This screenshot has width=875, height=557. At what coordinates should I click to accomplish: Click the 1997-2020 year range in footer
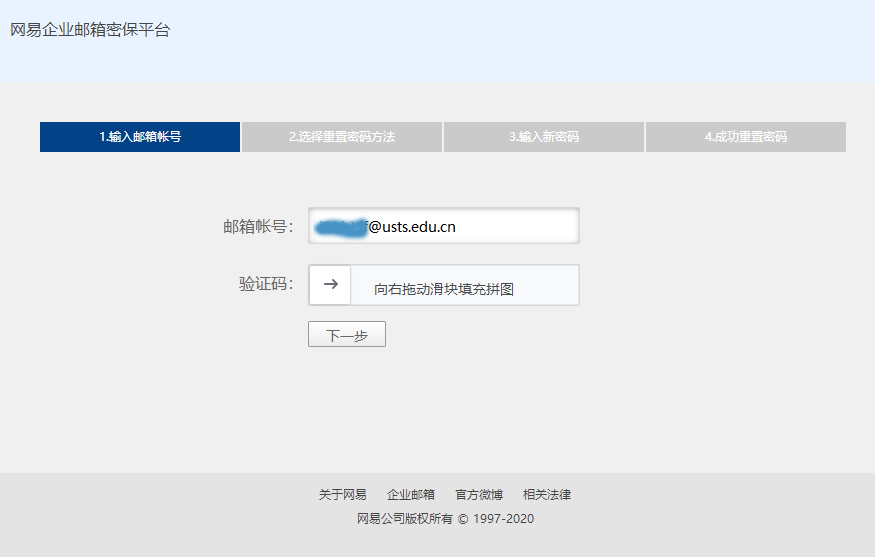503,519
